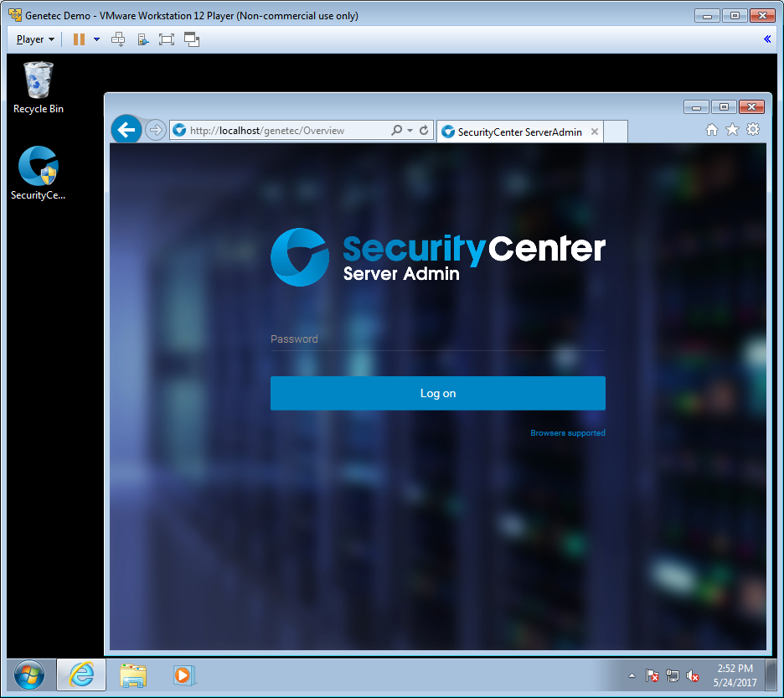This screenshot has height=698, width=784.
Task: Open a new browser tab
Action: [x=616, y=132]
